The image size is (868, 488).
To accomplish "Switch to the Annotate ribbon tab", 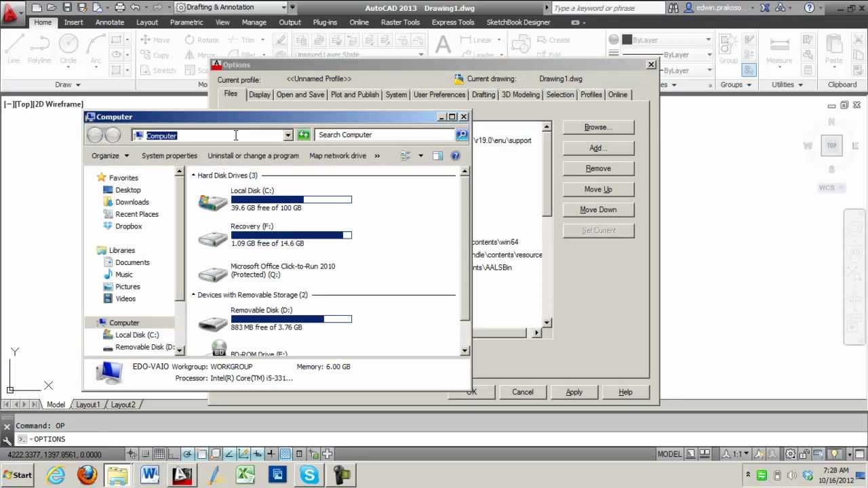I will point(110,22).
